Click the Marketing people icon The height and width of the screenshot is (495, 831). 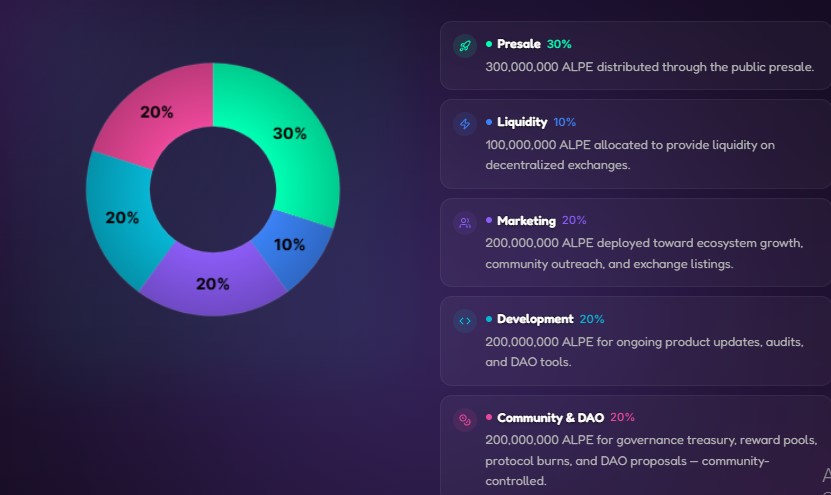(x=464, y=222)
